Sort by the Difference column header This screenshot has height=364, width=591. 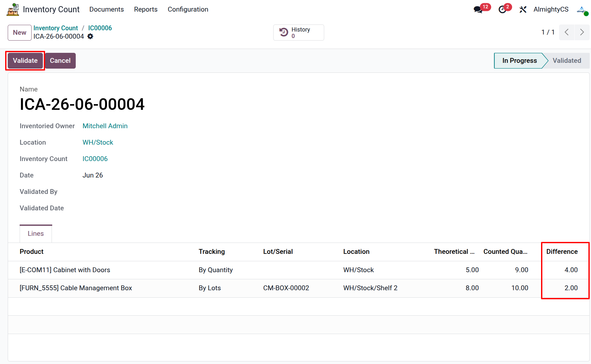click(562, 252)
